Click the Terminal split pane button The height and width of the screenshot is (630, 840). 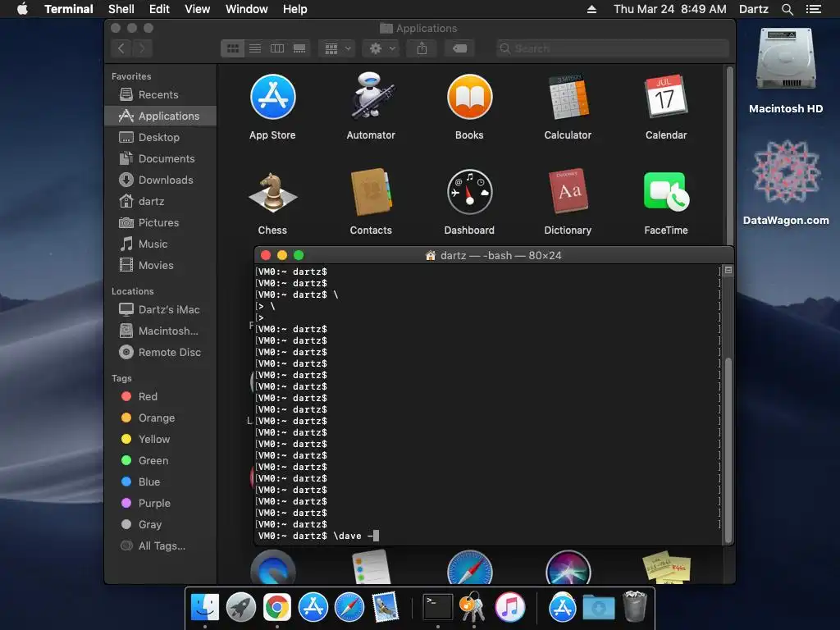pos(728,271)
